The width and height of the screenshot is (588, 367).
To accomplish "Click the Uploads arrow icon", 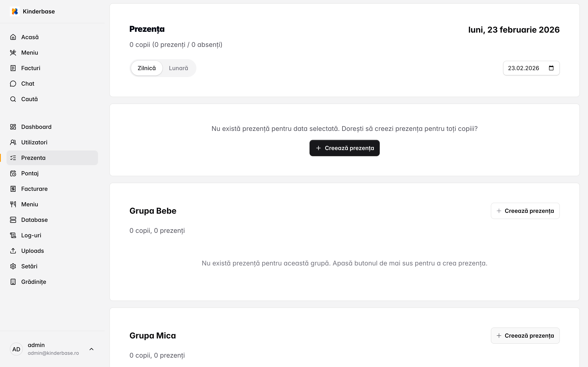I will click(13, 251).
